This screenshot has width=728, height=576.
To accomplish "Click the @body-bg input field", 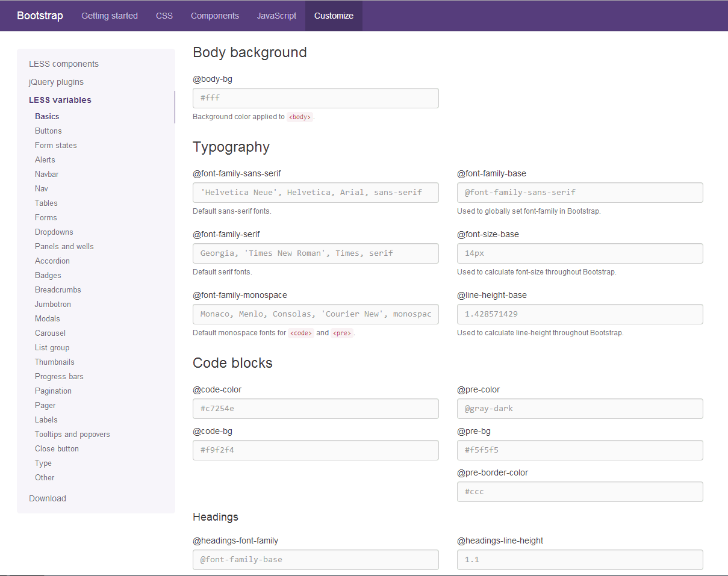I will pos(316,98).
